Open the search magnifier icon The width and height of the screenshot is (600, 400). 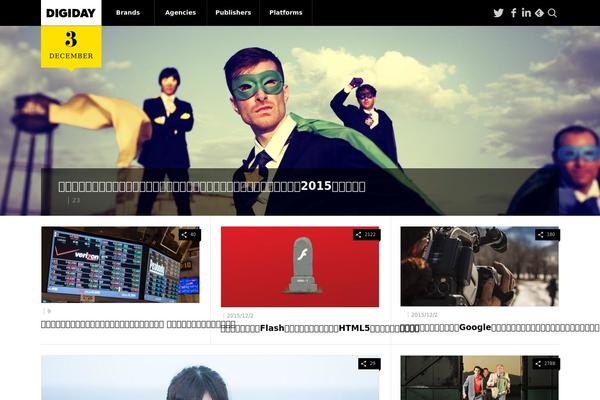click(x=552, y=13)
